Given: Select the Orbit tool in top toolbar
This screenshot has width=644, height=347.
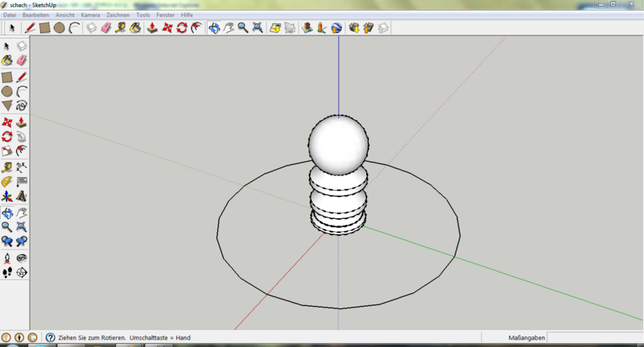Looking at the screenshot, I should (x=214, y=28).
